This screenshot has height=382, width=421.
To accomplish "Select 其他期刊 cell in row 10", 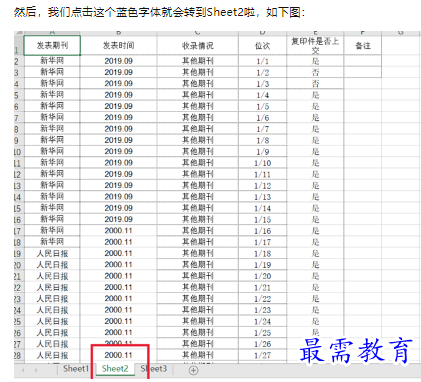I will (x=197, y=152).
